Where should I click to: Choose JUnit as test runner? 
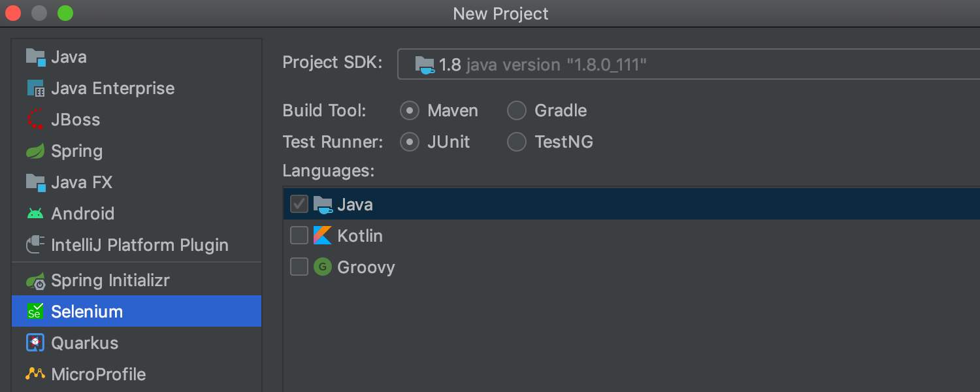(410, 142)
